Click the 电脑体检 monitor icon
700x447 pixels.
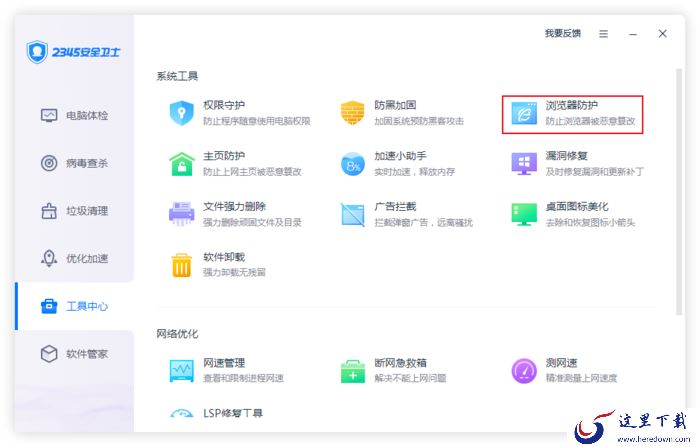tap(49, 116)
